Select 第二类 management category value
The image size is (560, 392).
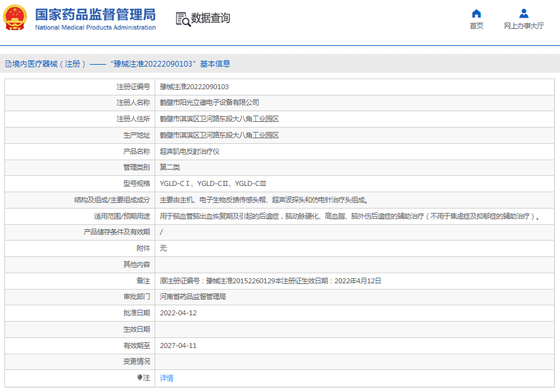click(x=170, y=167)
